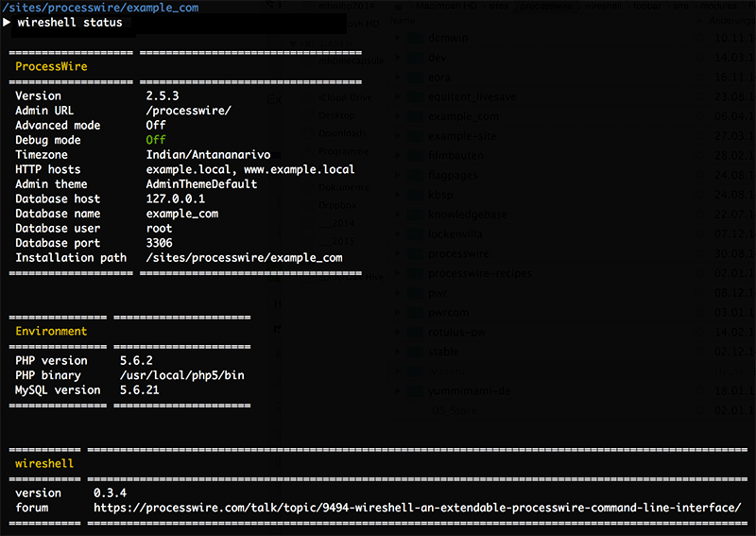Image resolution: width=756 pixels, height=536 pixels.
Task: Select pwr folder icon in Finder
Action: 416,293
